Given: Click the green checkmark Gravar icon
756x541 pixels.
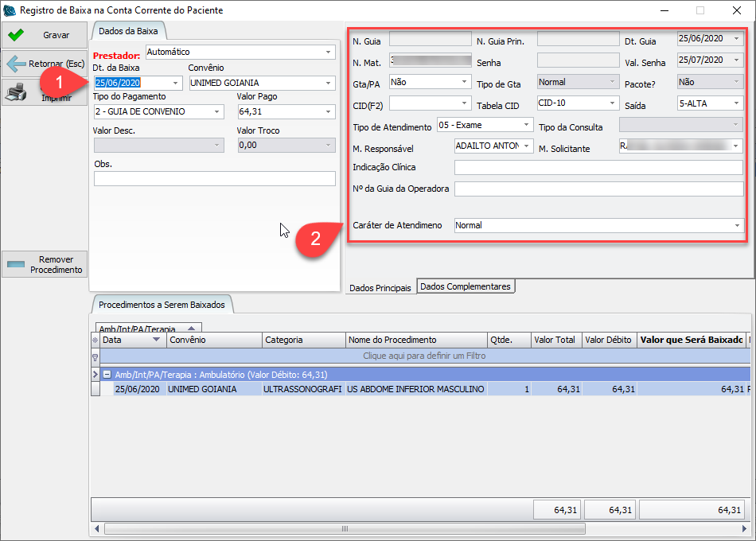Looking at the screenshot, I should tap(16, 35).
